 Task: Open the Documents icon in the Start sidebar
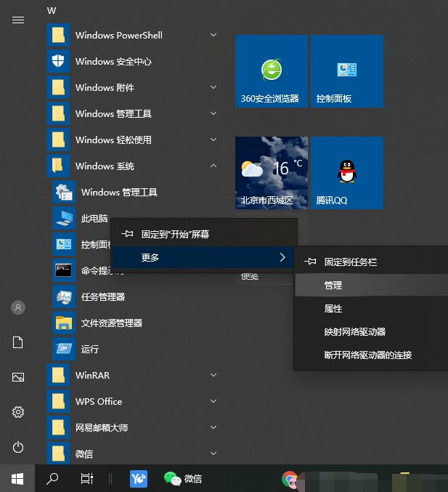[x=18, y=342]
